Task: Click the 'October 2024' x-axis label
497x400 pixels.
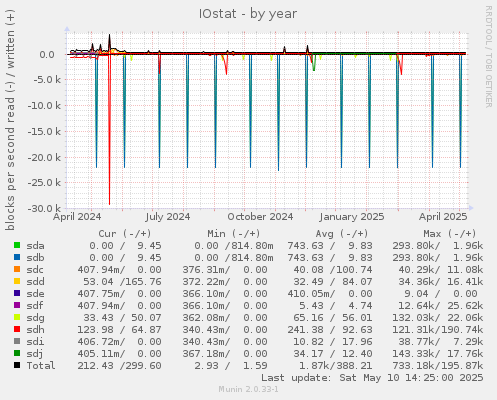Action: click(260, 217)
